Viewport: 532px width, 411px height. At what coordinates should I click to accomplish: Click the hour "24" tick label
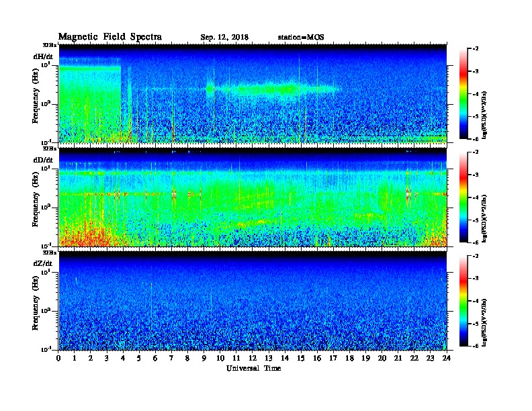(x=447, y=358)
